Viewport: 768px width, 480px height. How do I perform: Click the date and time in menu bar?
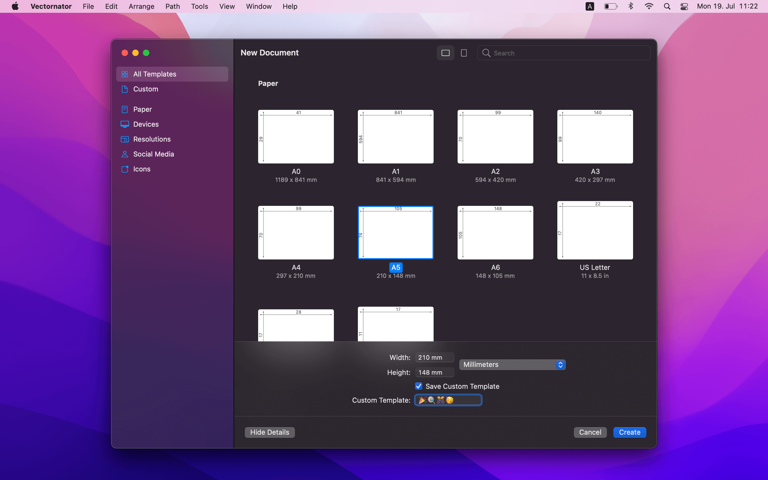click(727, 6)
